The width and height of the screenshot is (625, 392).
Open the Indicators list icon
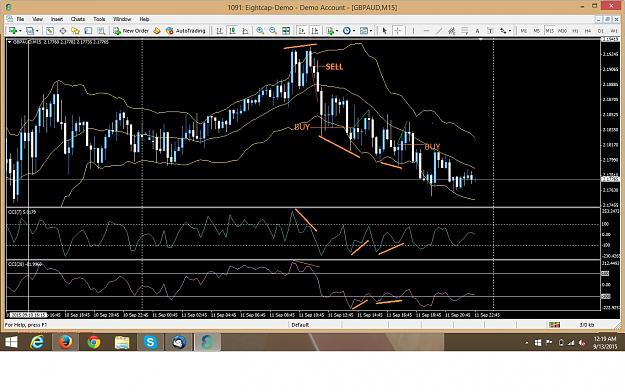coord(330,31)
